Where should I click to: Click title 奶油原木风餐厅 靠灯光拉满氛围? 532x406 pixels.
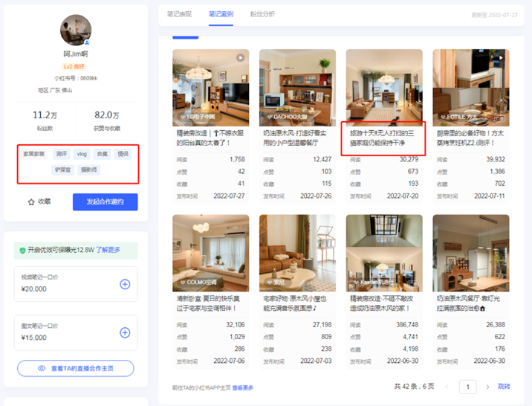(x=468, y=304)
